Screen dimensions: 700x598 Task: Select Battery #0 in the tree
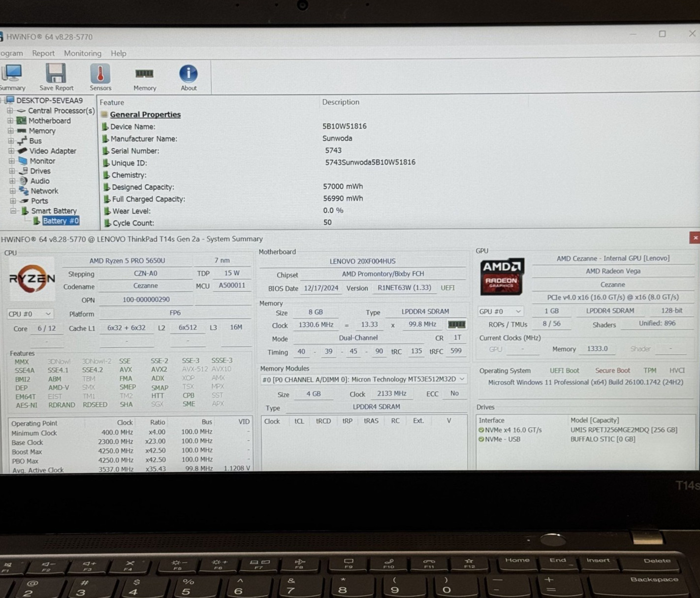click(x=61, y=221)
